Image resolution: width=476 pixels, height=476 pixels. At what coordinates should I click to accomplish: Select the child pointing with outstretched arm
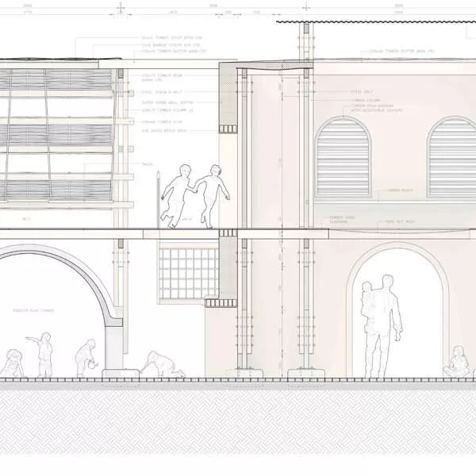coord(40,355)
